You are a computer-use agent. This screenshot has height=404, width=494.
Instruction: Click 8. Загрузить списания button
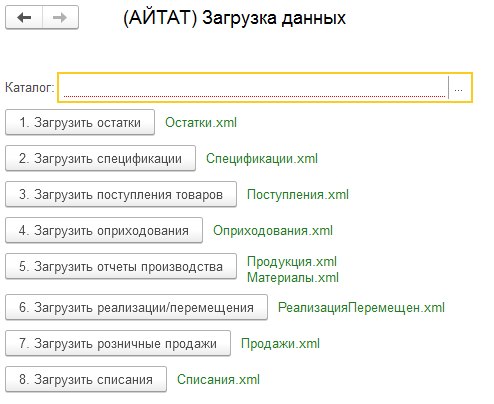(x=86, y=379)
